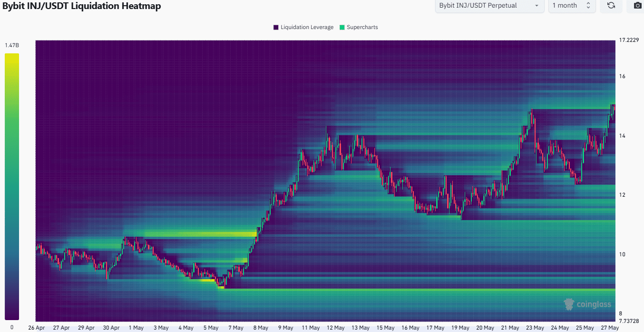Click the 17.2229 price axis label
The image size is (644, 332).
click(x=629, y=40)
